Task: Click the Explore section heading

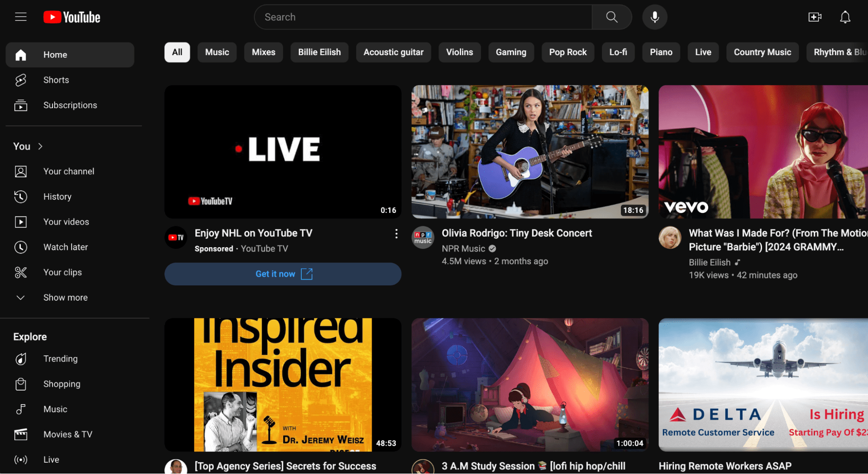Action: tap(30, 337)
